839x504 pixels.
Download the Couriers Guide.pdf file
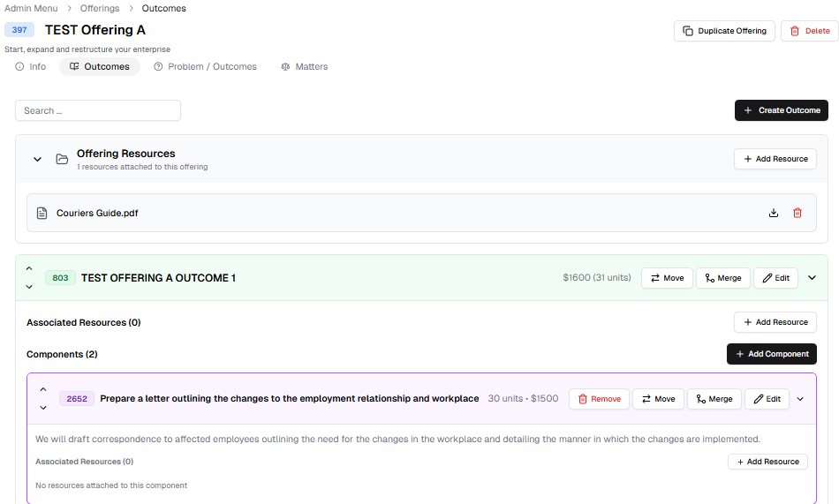pyautogui.click(x=773, y=213)
